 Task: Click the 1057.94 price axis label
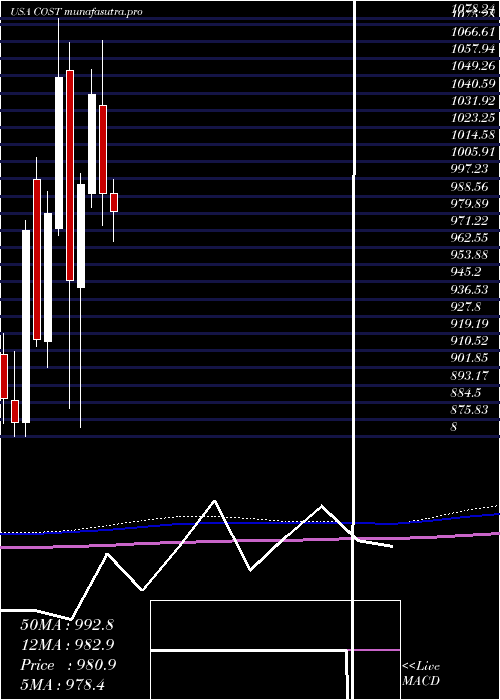pos(474,48)
